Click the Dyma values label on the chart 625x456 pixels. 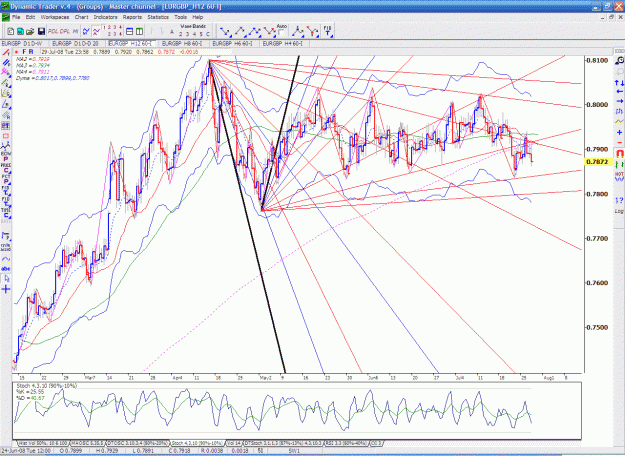pyautogui.click(x=53, y=78)
